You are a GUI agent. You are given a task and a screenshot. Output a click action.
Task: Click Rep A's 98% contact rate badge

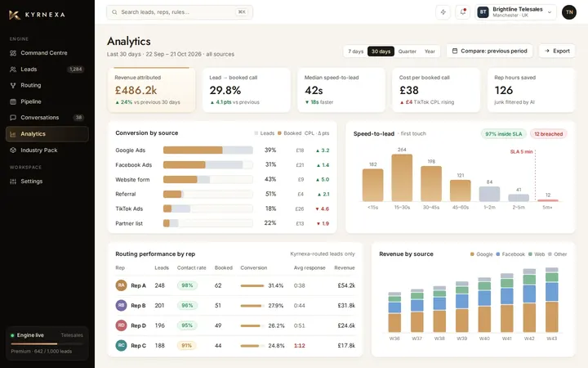tap(187, 285)
